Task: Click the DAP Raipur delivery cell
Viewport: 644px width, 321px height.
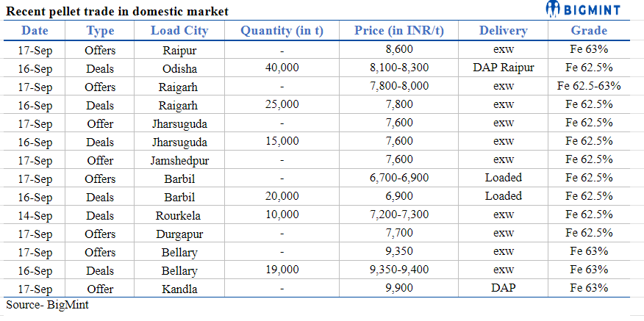Action: point(503,68)
